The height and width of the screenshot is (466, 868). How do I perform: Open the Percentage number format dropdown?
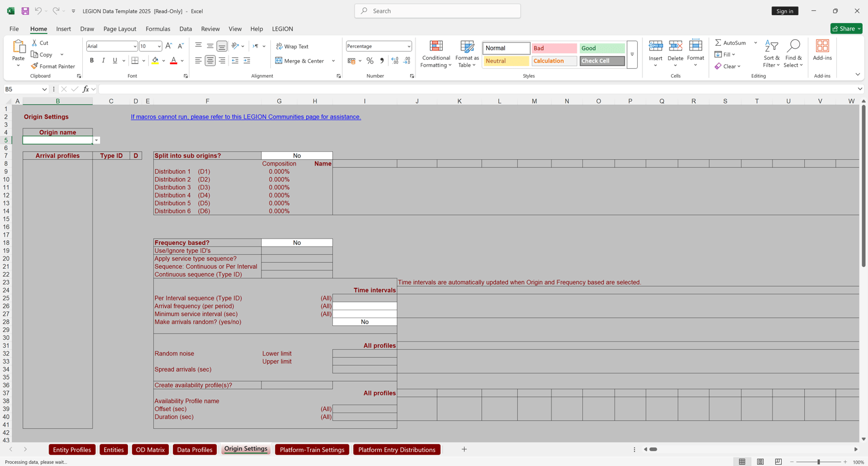point(409,46)
